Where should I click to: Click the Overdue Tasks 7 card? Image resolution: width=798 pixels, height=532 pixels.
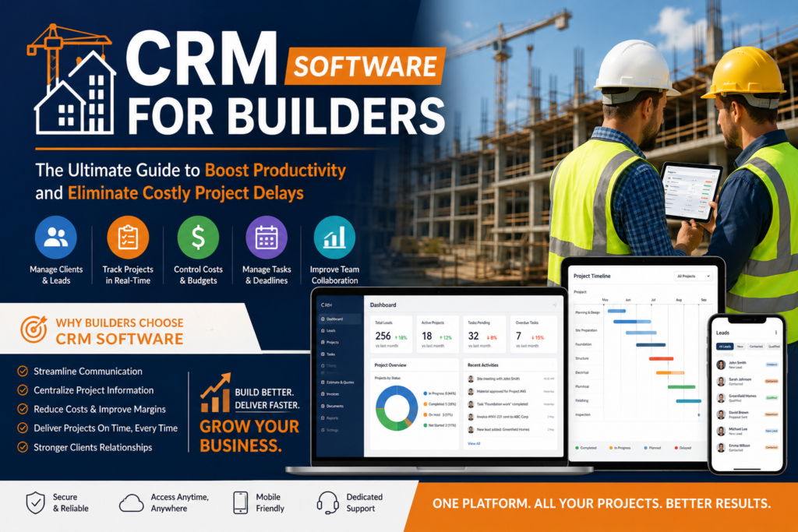coord(532,334)
